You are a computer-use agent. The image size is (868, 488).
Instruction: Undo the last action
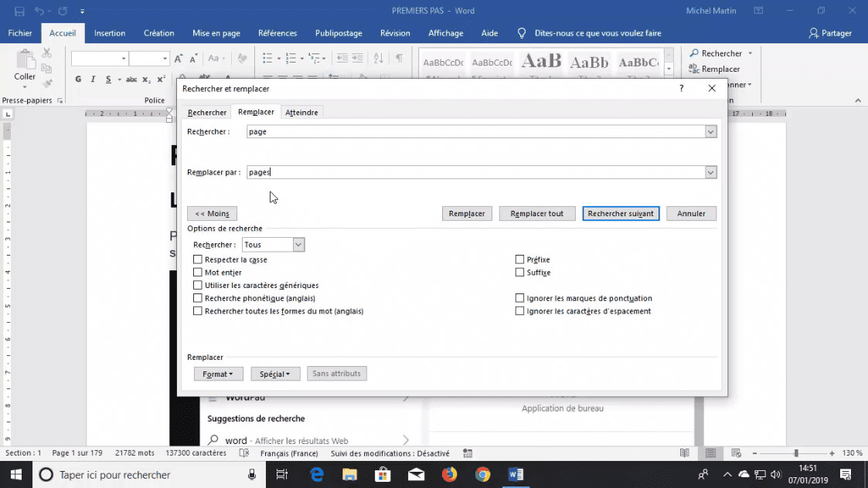tap(39, 11)
